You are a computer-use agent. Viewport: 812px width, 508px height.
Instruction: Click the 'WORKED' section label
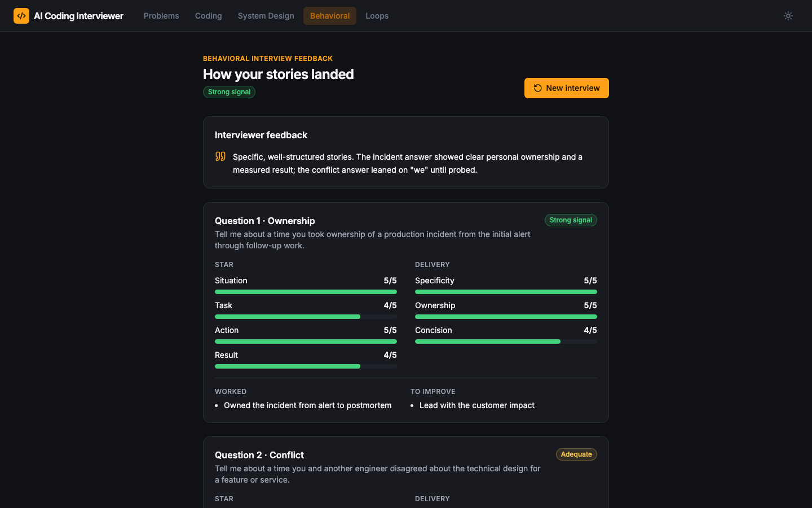[231, 392]
